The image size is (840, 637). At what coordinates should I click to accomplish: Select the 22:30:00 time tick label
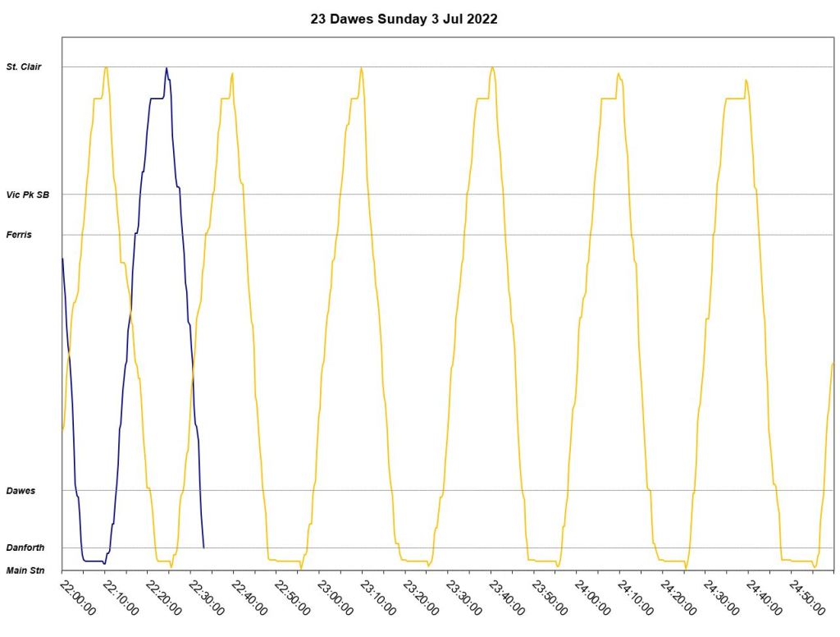tap(208, 598)
